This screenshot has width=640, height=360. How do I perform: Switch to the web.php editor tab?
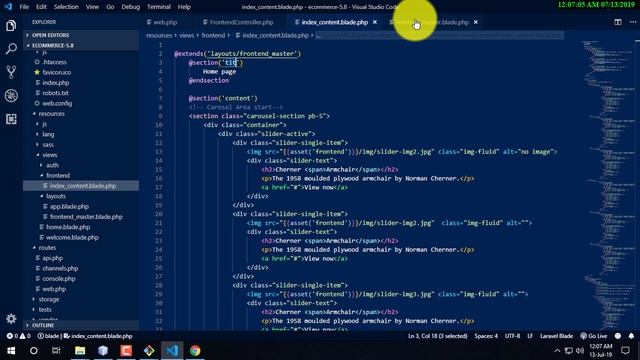click(x=165, y=22)
